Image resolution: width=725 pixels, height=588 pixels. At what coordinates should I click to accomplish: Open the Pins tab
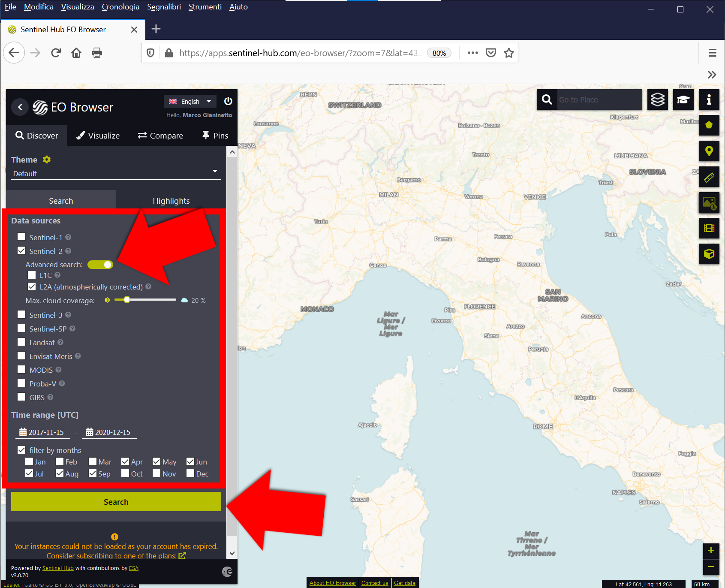[215, 136]
